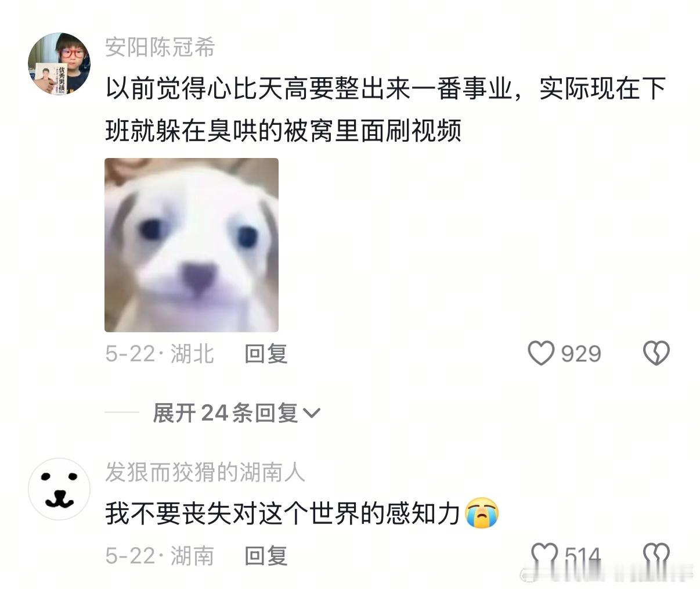Open username 安阳陈冠希
The height and width of the screenshot is (589, 700).
[x=160, y=47]
